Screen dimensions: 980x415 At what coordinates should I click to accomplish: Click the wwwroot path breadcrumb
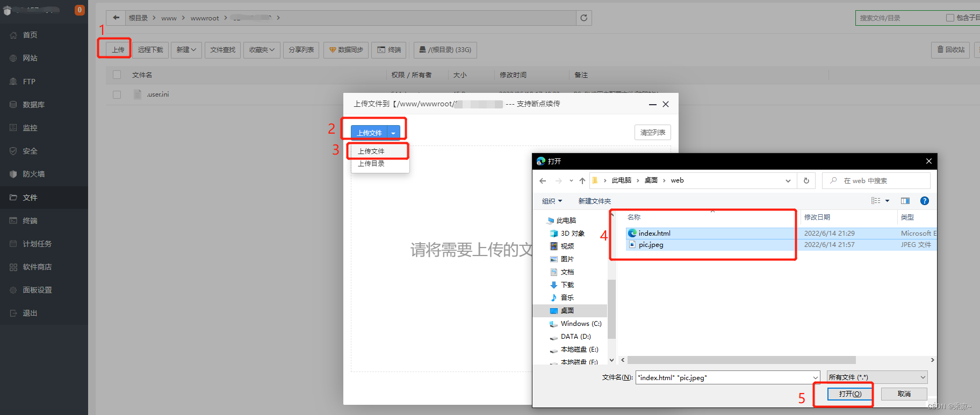[x=205, y=18]
